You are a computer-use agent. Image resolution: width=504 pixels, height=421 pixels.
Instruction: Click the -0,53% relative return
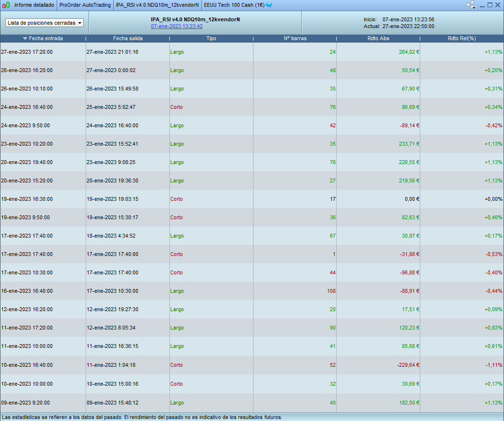(x=494, y=254)
